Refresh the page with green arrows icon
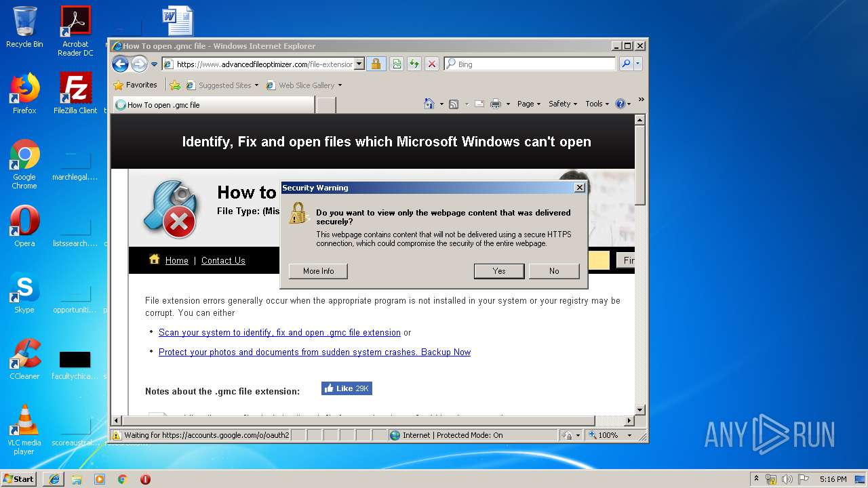868x488 pixels. pos(414,64)
